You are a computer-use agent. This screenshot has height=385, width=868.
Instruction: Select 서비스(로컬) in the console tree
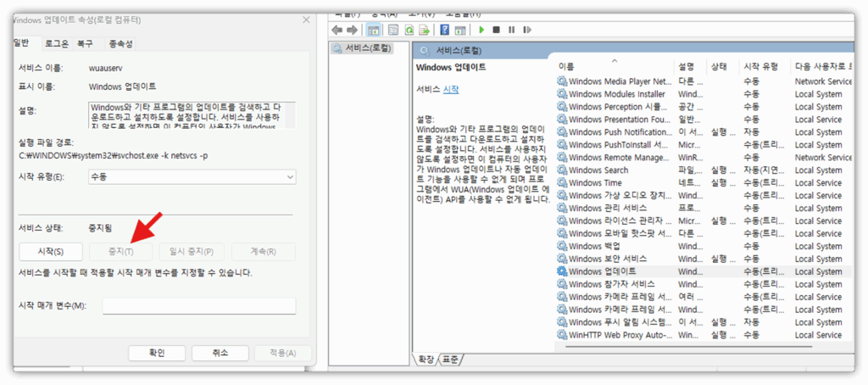(362, 48)
